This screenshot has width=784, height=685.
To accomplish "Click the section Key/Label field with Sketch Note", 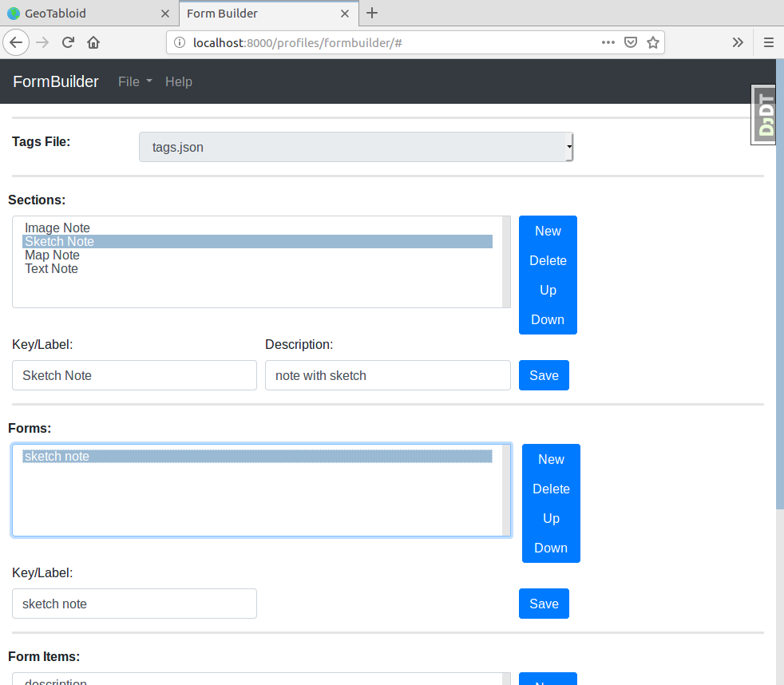I will tap(134, 375).
